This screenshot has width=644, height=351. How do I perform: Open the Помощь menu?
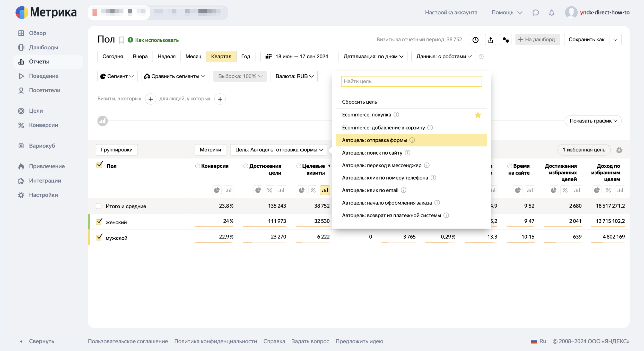tap(507, 13)
